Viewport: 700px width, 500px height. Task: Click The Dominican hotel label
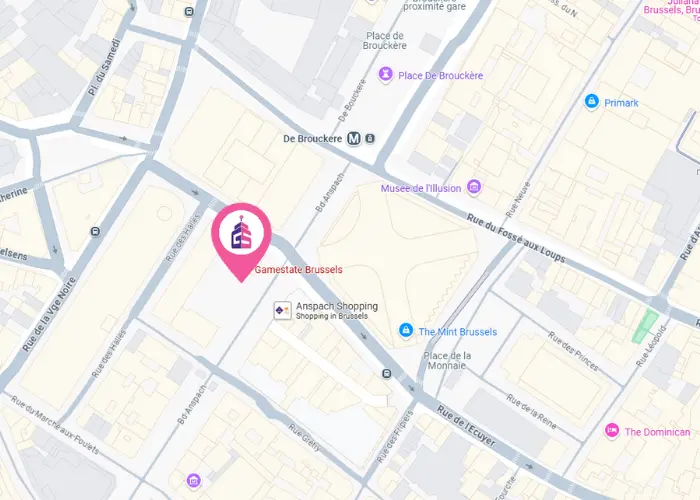pyautogui.click(x=657, y=432)
